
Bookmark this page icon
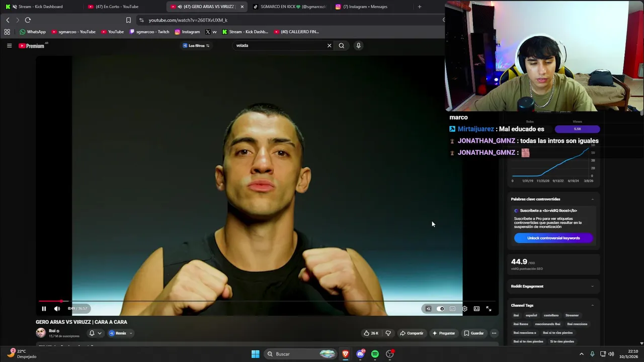(x=128, y=20)
